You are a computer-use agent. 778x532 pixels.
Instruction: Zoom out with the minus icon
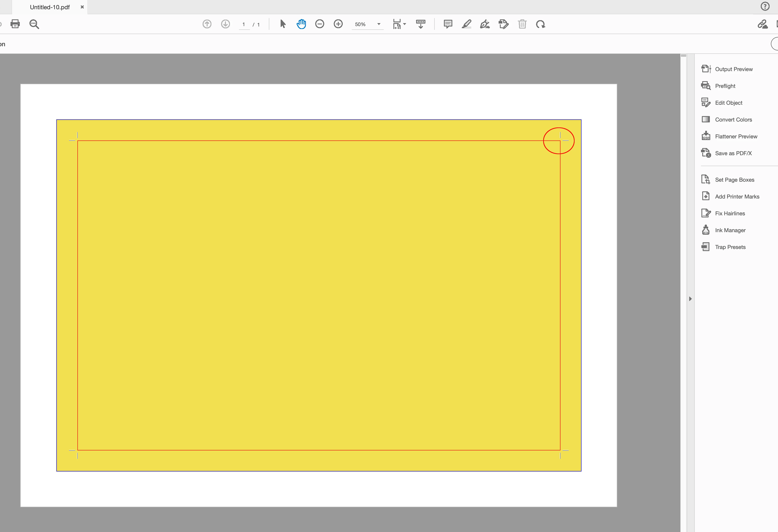[319, 24]
